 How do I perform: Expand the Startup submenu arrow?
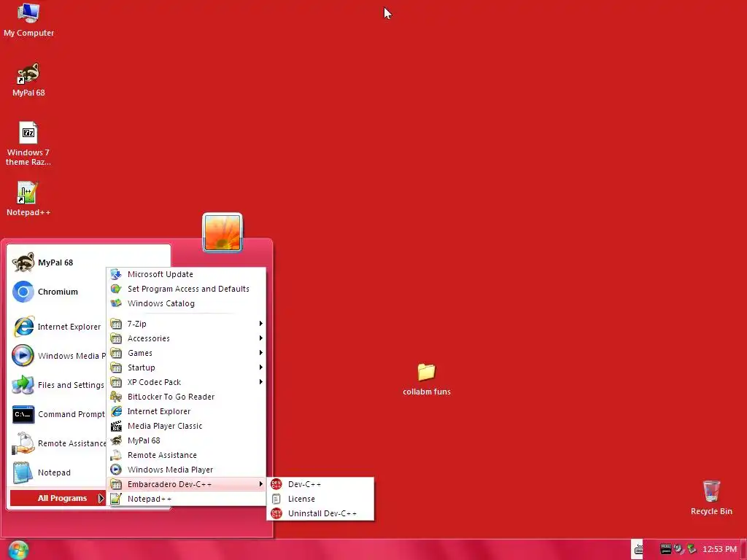pyautogui.click(x=260, y=367)
